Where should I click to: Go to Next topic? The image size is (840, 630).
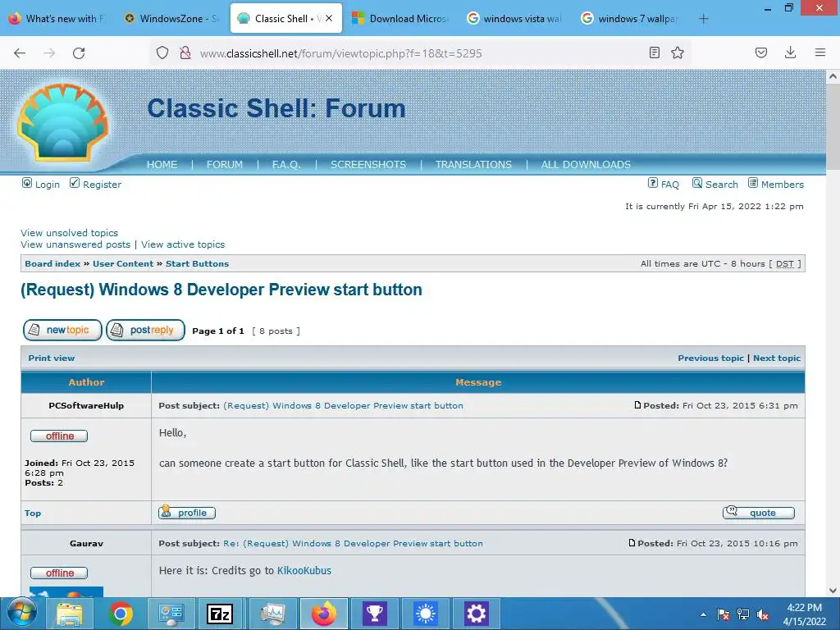coord(777,358)
